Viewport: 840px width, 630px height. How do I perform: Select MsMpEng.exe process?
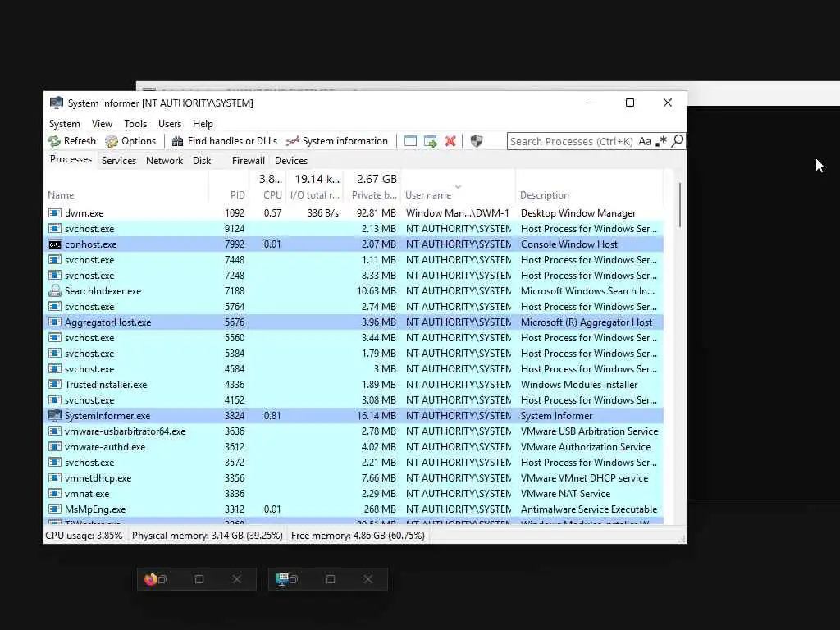tap(354, 509)
